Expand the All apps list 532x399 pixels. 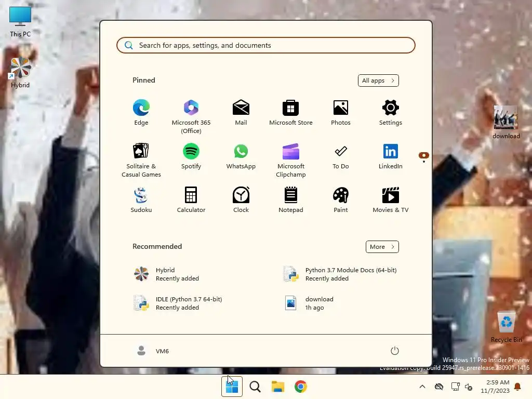[378, 81]
